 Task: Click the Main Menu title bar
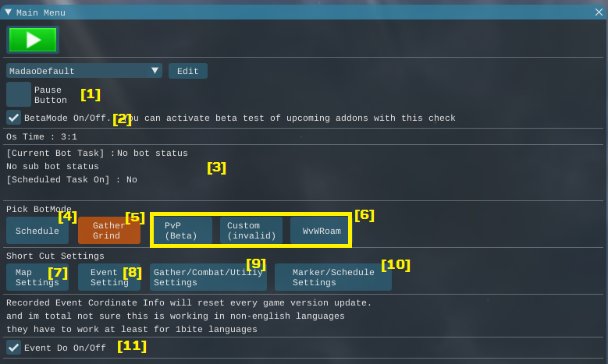(304, 12)
